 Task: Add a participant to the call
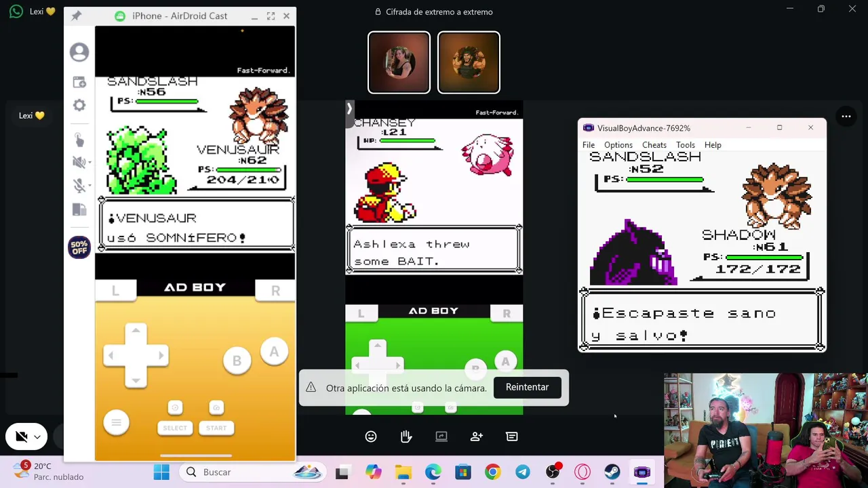click(477, 436)
